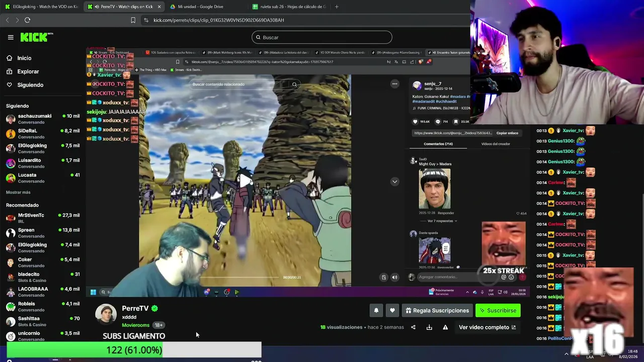The width and height of the screenshot is (644, 362).
Task: Focus the Buscar search field
Action: [x=321, y=37]
